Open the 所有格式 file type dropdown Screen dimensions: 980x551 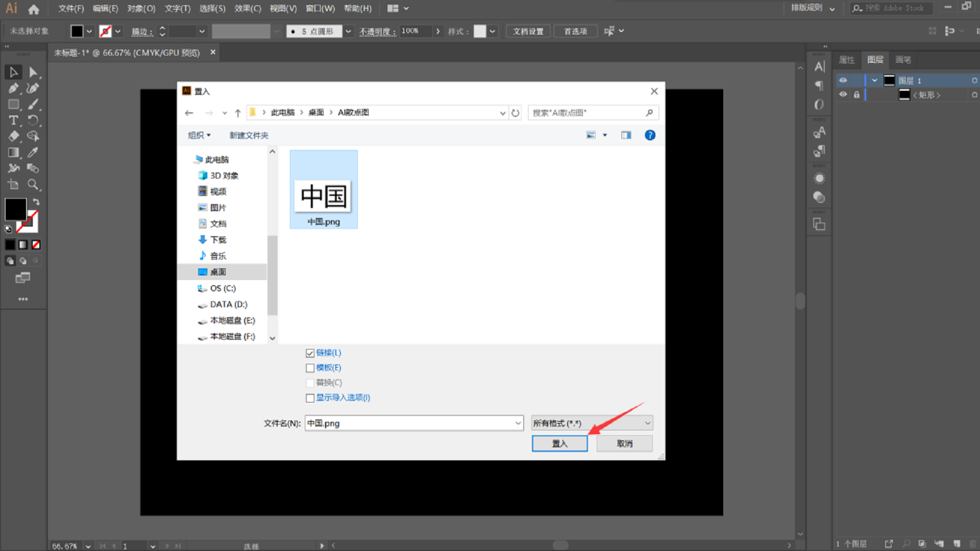(x=592, y=423)
